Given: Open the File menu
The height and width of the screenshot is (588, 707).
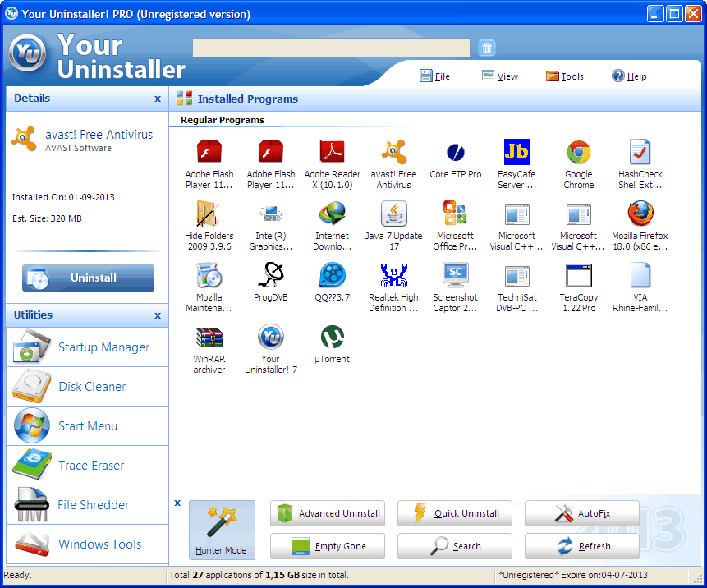Looking at the screenshot, I should pyautogui.click(x=434, y=76).
